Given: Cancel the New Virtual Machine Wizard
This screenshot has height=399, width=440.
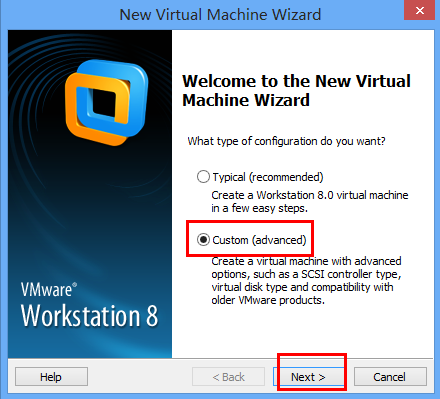Looking at the screenshot, I should point(390,377).
